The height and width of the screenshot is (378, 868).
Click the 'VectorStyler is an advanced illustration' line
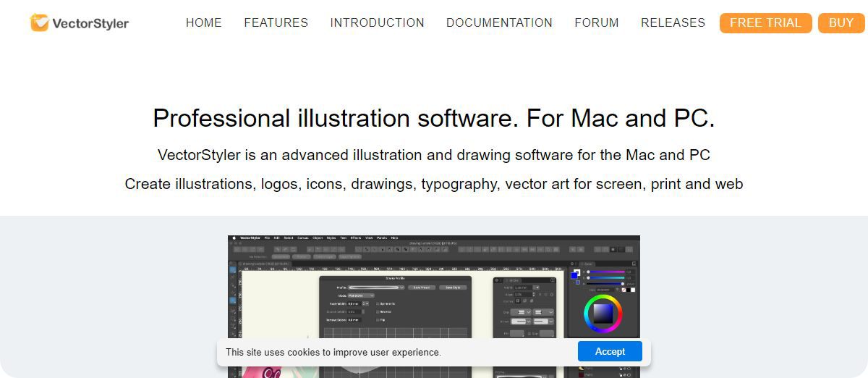[434, 155]
